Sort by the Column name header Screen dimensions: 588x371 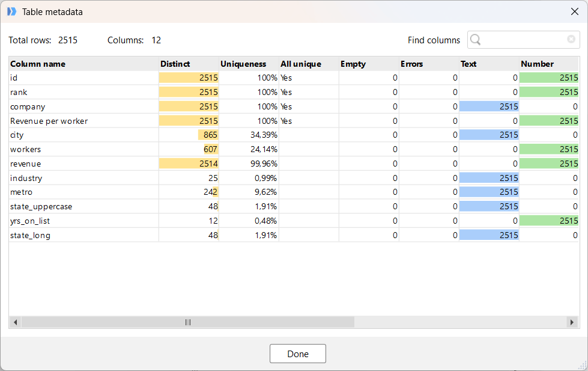[84, 64]
